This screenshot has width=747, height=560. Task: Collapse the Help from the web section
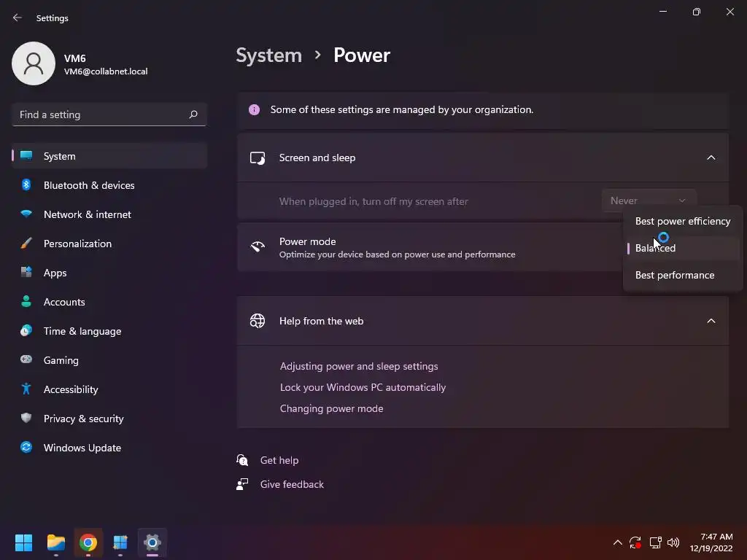(711, 321)
